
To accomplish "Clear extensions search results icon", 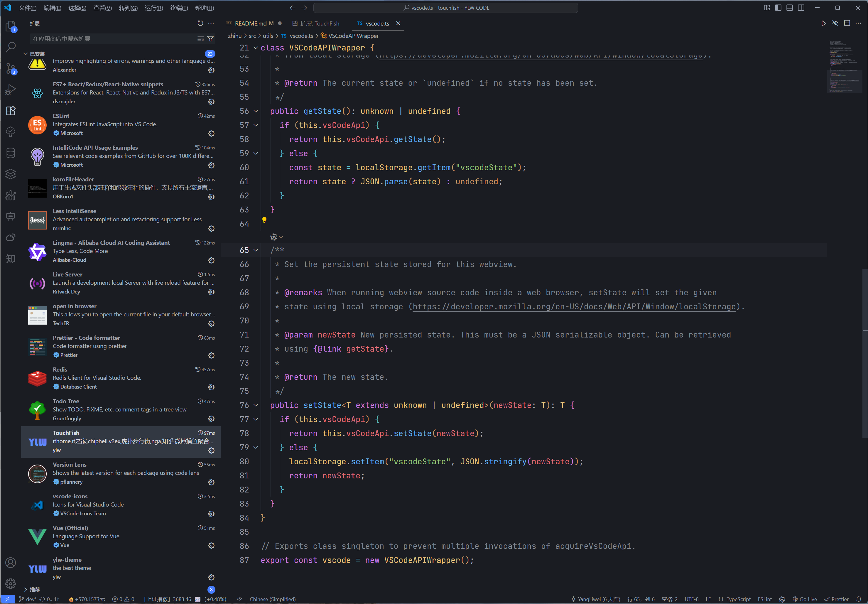I will tap(201, 38).
